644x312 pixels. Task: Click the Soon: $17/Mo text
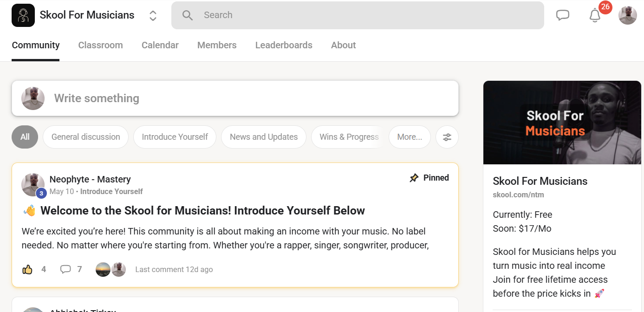[x=522, y=228]
